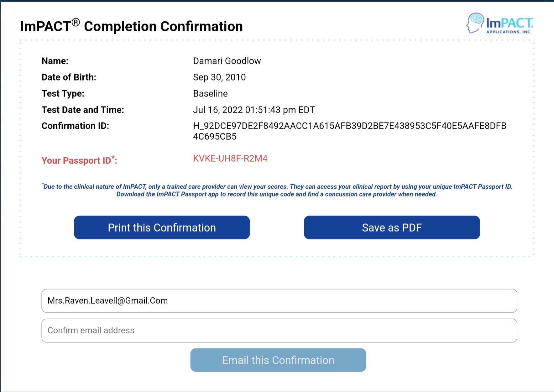
Task: Click into the Confirm email address field
Action: (x=279, y=331)
